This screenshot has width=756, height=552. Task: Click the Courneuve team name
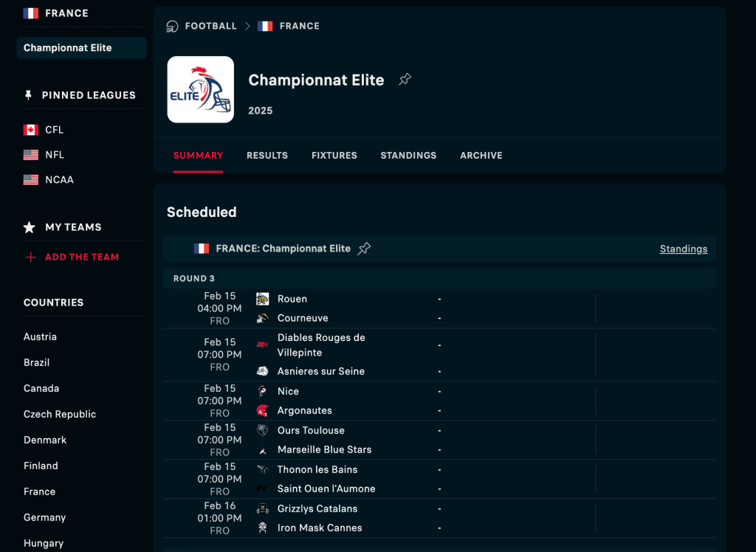tap(303, 318)
